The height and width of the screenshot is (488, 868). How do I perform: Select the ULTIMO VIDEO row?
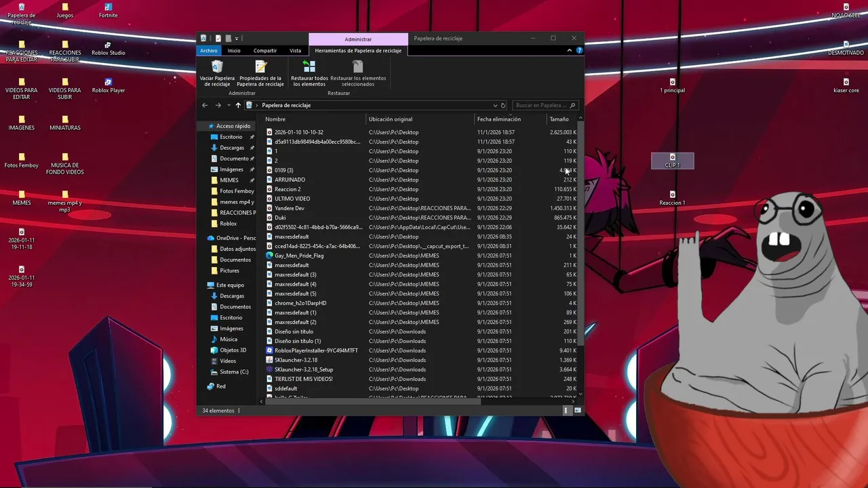(x=421, y=199)
